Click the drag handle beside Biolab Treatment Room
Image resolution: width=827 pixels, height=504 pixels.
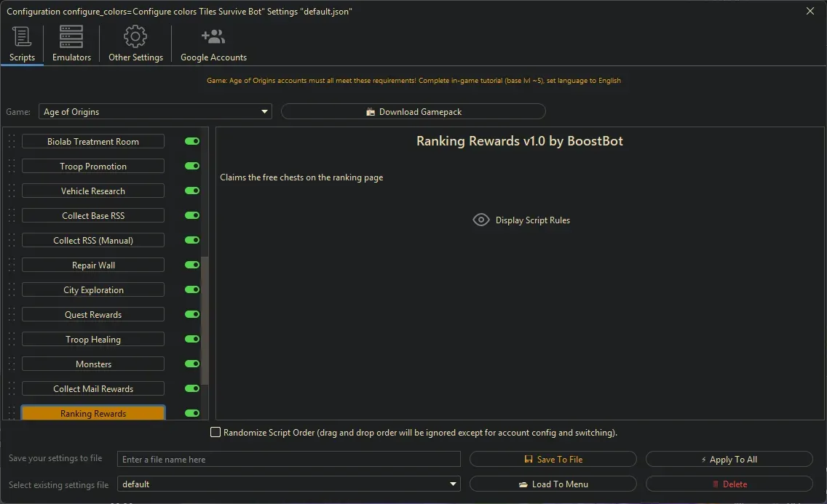(x=10, y=141)
